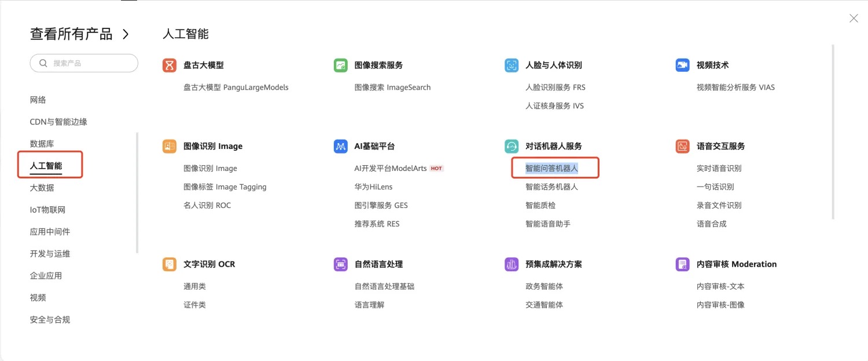Click the product list vertical scrollbar
Viewport: 868px width, 361px height.
tap(833, 132)
